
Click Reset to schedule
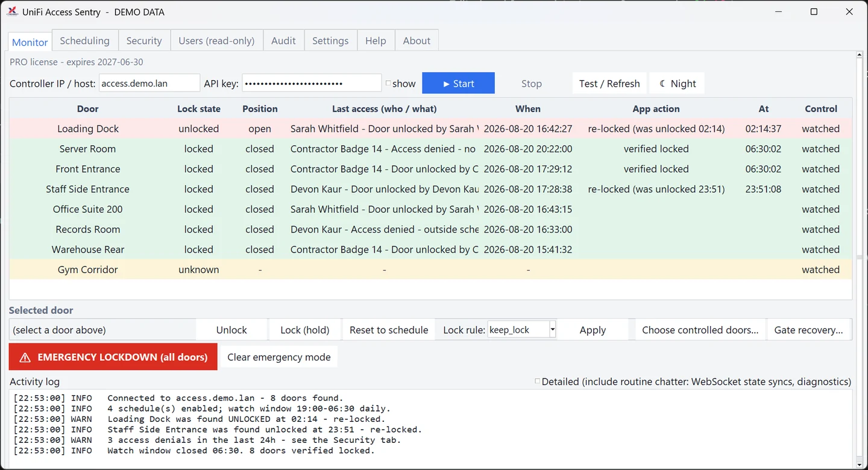pyautogui.click(x=389, y=330)
